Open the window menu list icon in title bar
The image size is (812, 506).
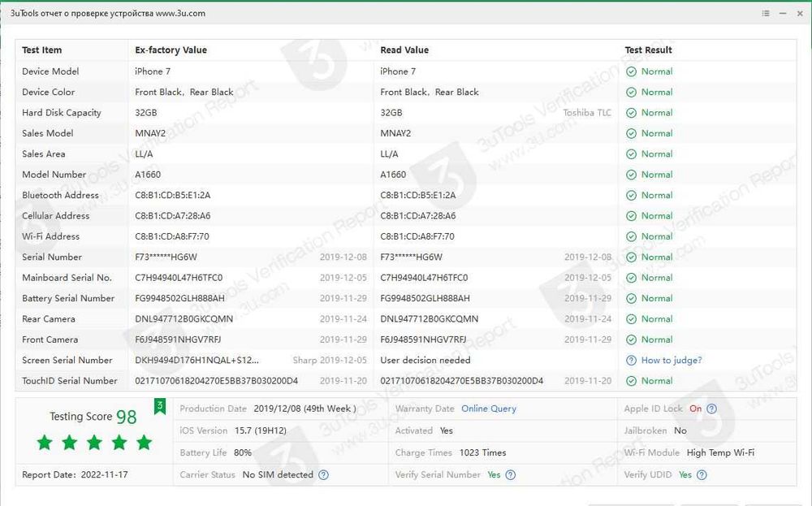[x=766, y=14]
